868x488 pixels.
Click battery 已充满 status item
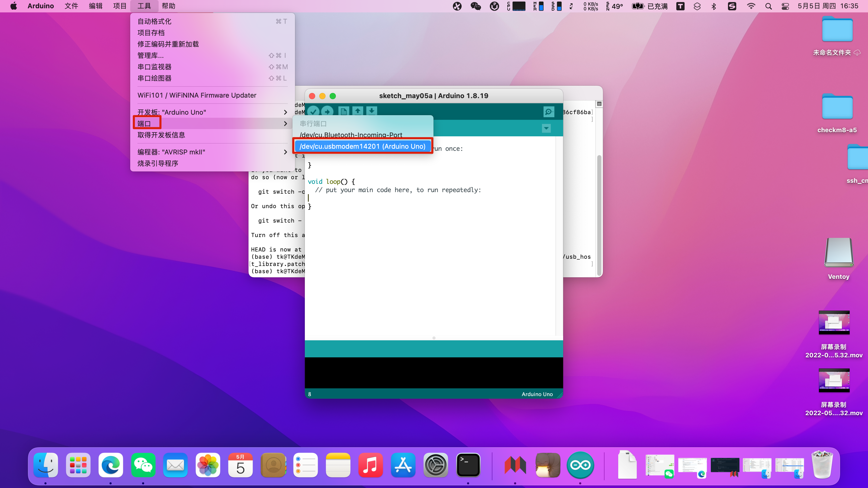point(649,6)
